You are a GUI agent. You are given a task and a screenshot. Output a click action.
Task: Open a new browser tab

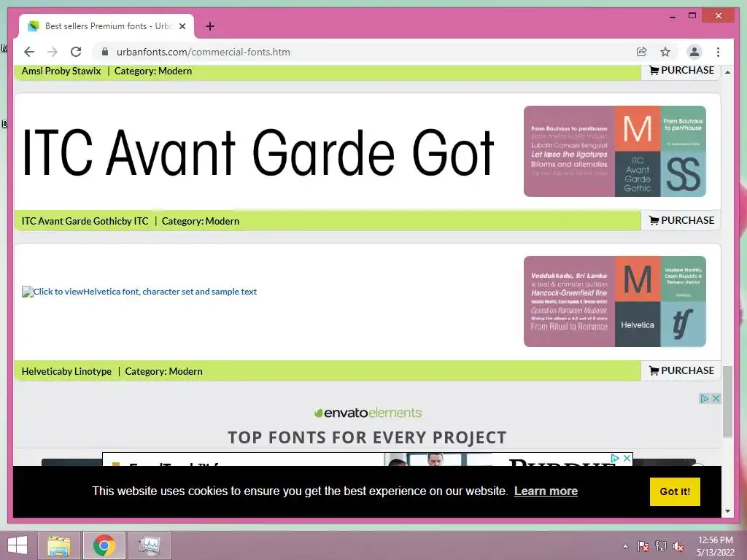(x=210, y=26)
